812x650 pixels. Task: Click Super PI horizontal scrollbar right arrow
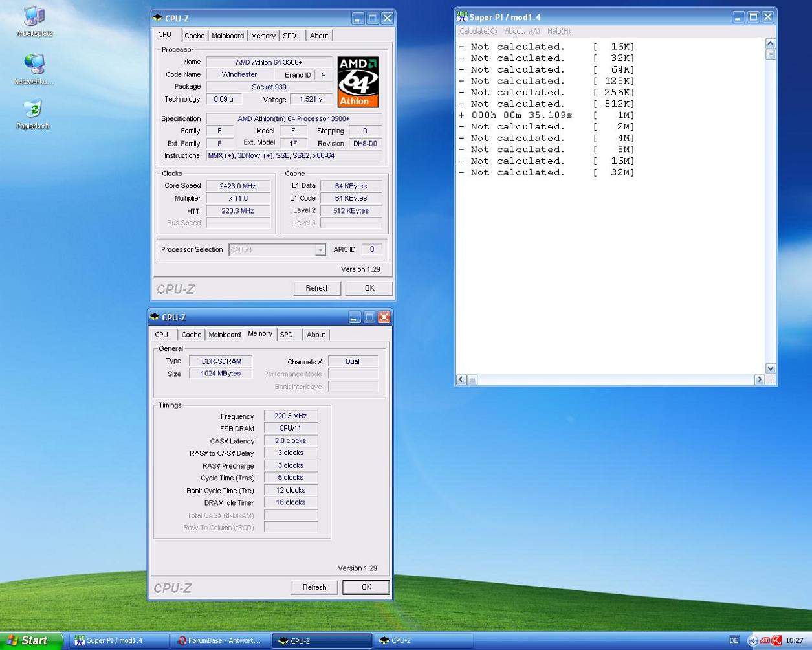[760, 380]
